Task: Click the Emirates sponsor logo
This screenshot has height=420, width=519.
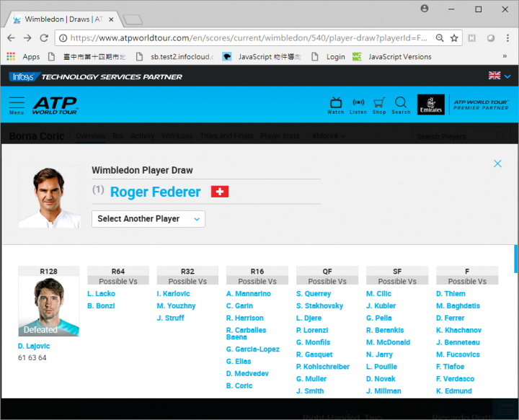Action: (430, 104)
